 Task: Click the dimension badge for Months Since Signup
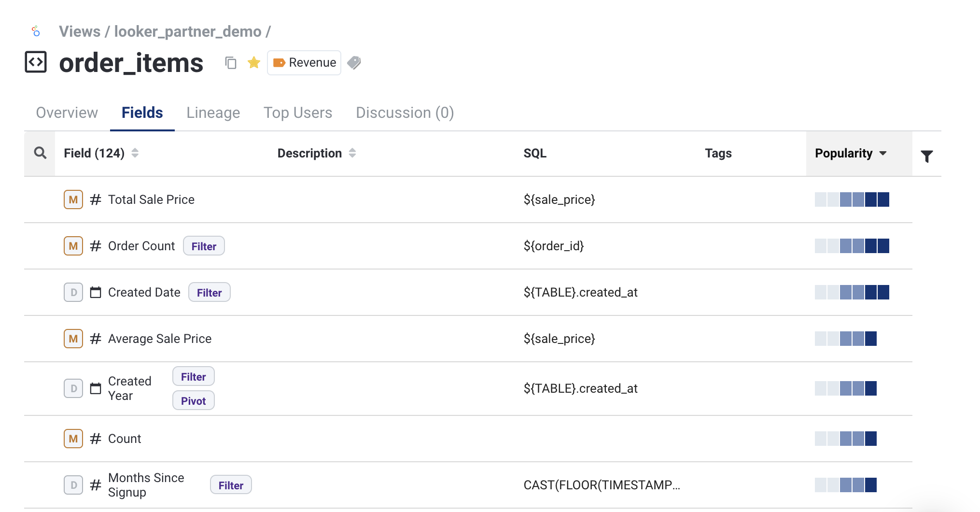pyautogui.click(x=73, y=485)
